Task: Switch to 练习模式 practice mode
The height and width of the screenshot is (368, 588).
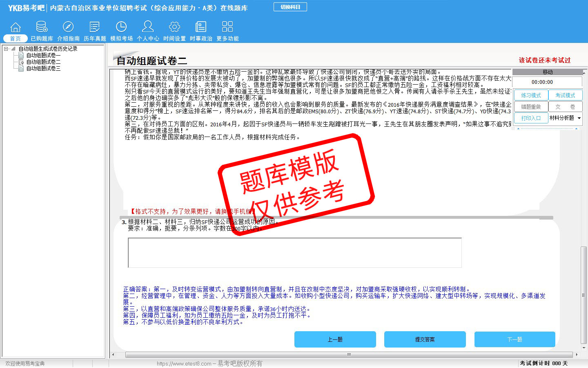Action: point(531,95)
